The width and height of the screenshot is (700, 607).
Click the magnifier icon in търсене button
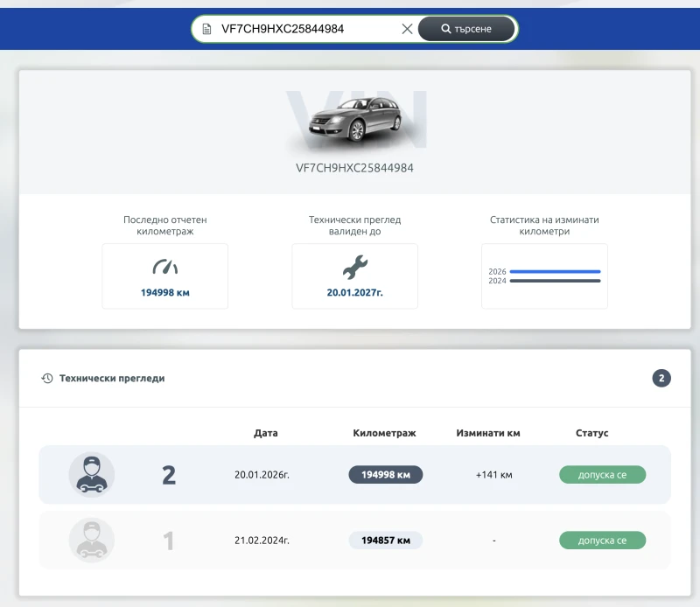[x=446, y=28]
